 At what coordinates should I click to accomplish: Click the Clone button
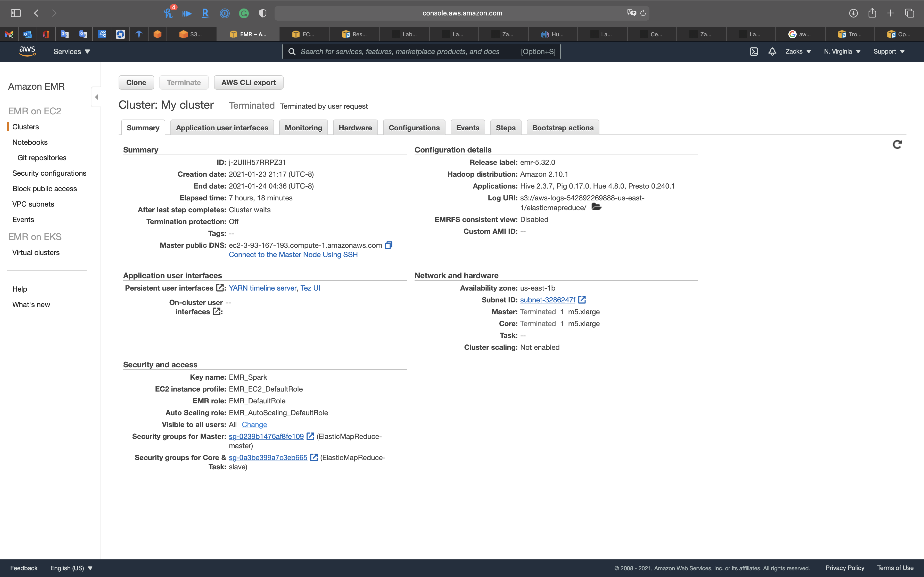click(136, 82)
